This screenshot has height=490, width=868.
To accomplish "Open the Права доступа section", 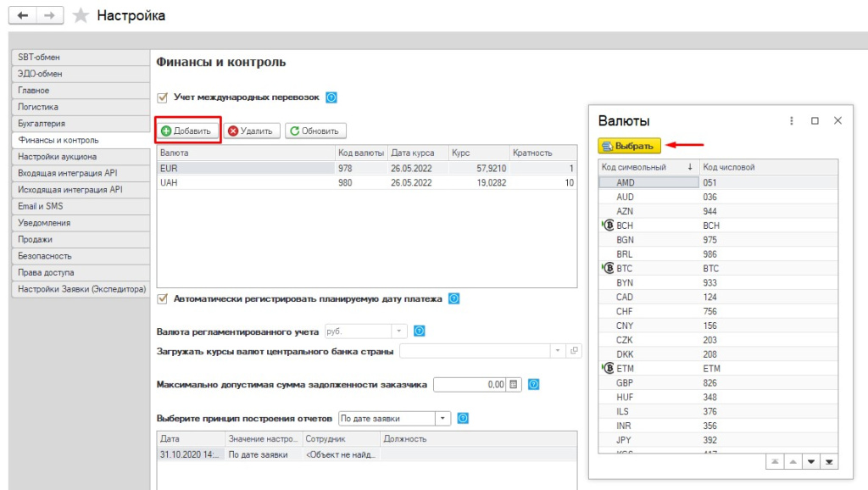I will tap(81, 273).
